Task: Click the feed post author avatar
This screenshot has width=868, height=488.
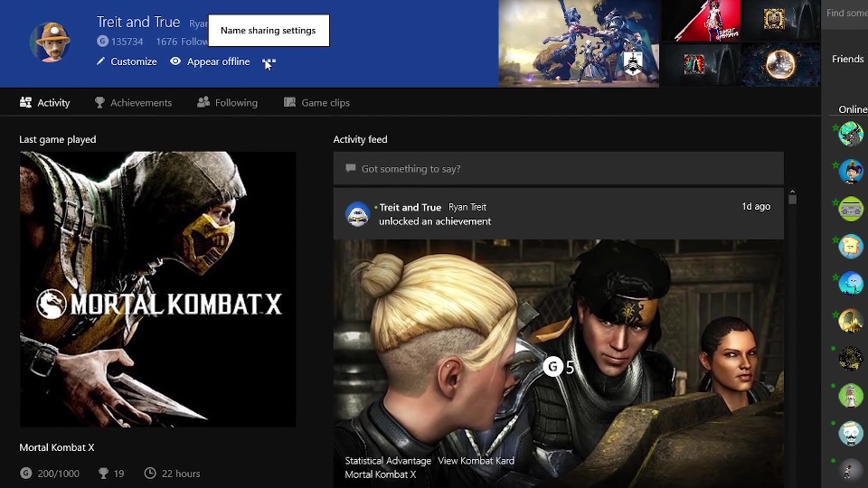Action: click(x=357, y=214)
